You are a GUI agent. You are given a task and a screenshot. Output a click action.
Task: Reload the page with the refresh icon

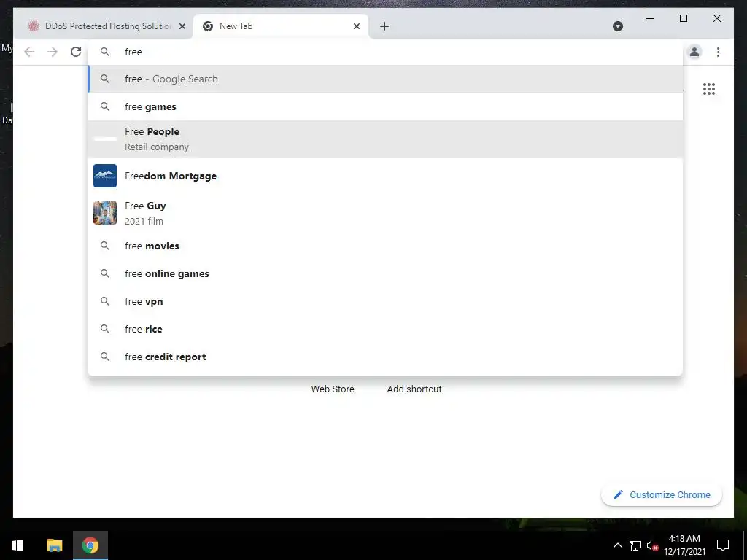point(76,52)
